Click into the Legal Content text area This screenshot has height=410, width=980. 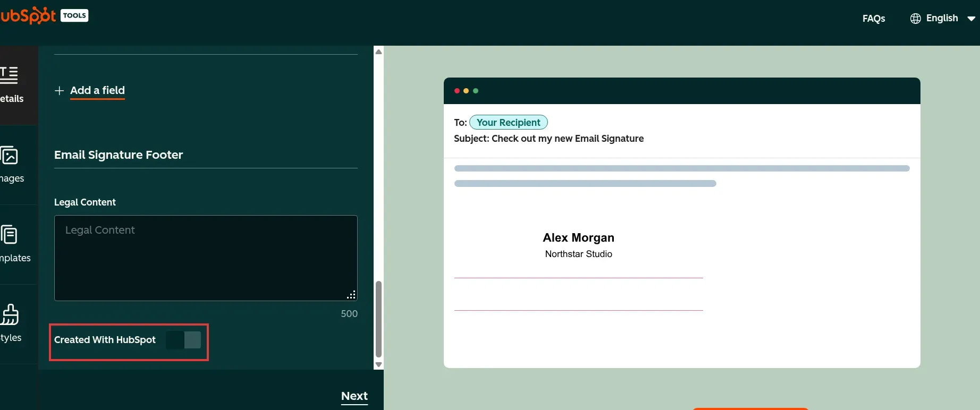[206, 258]
